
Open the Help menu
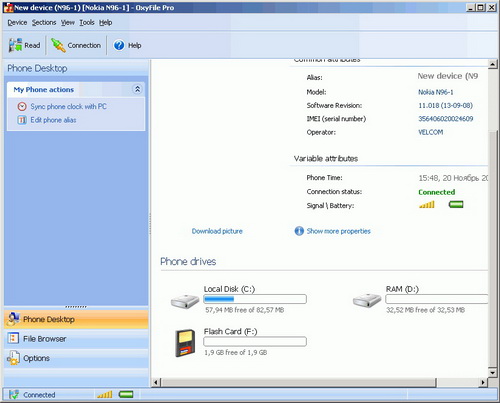pyautogui.click(x=106, y=23)
